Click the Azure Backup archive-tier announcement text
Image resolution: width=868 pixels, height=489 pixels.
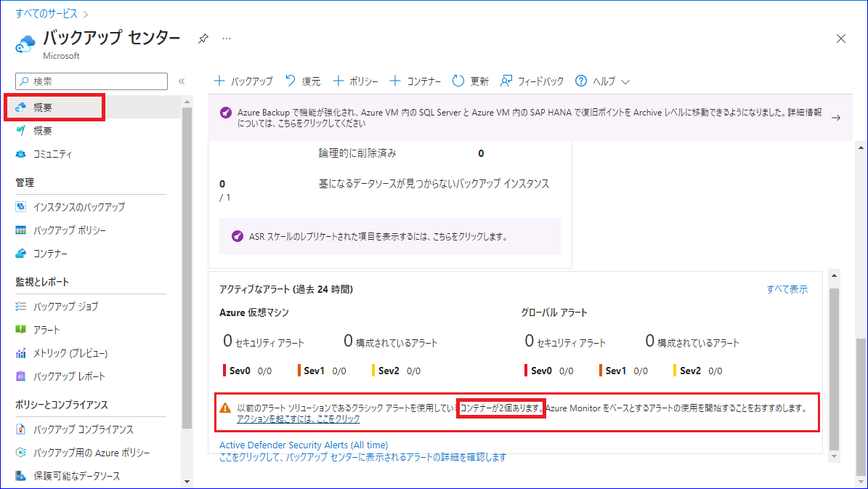click(x=530, y=118)
